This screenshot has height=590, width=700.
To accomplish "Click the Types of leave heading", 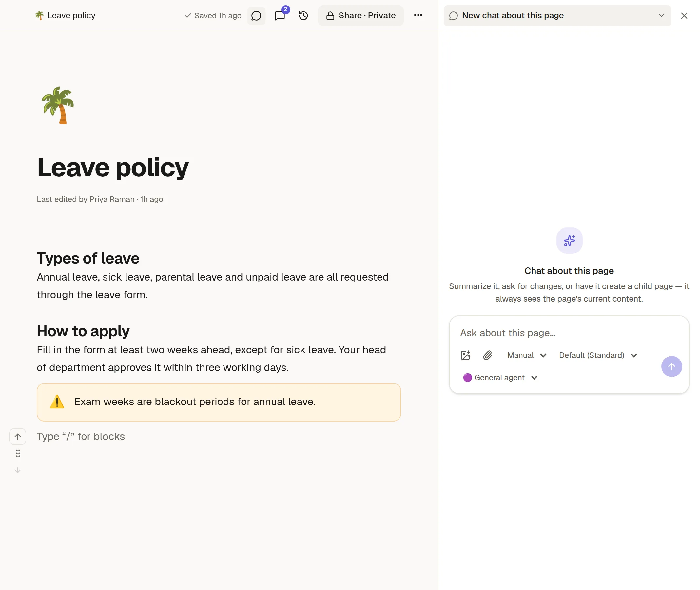I will pyautogui.click(x=88, y=258).
